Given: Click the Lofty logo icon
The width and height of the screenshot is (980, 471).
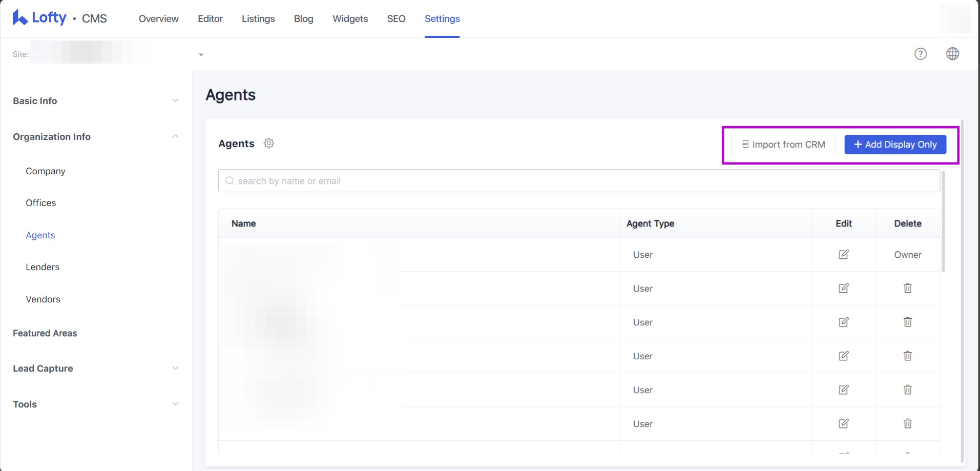Looking at the screenshot, I should coord(20,18).
